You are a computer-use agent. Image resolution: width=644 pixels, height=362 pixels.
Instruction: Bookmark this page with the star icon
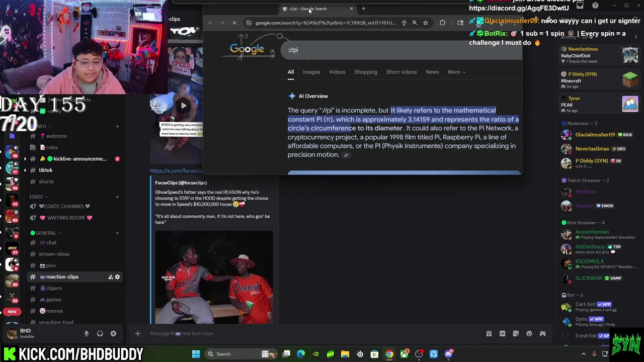pos(426,23)
